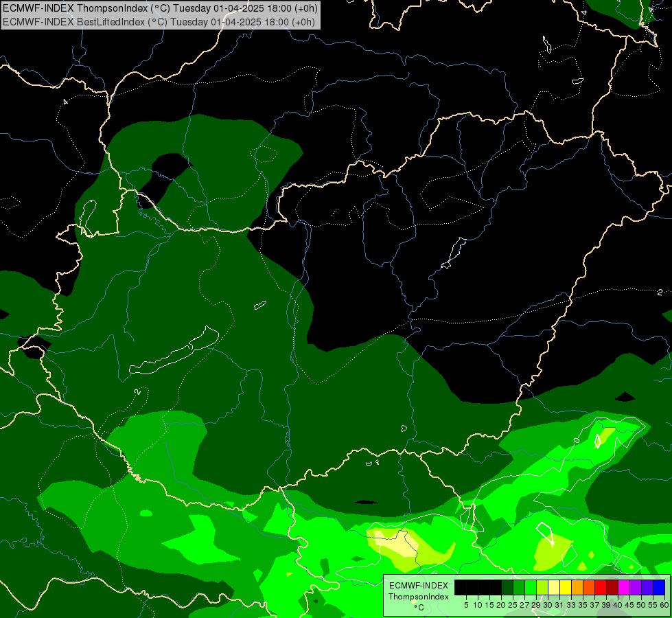672x618 pixels.
Task: Click the legend tick value '15'
Action: pos(490,605)
